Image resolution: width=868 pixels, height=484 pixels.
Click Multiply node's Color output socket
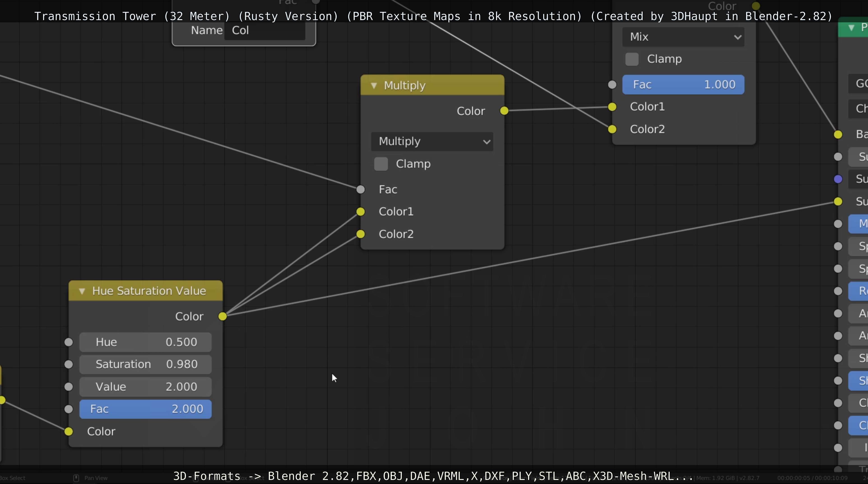(504, 111)
